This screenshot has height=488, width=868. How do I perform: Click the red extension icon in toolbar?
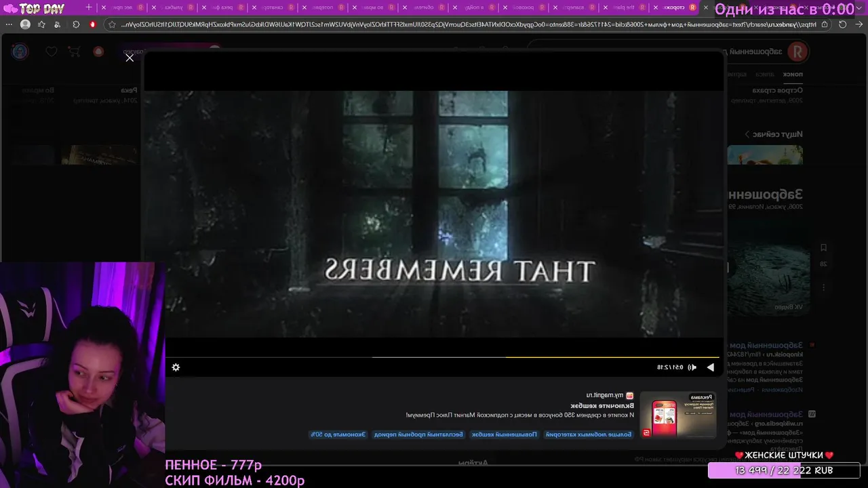93,24
